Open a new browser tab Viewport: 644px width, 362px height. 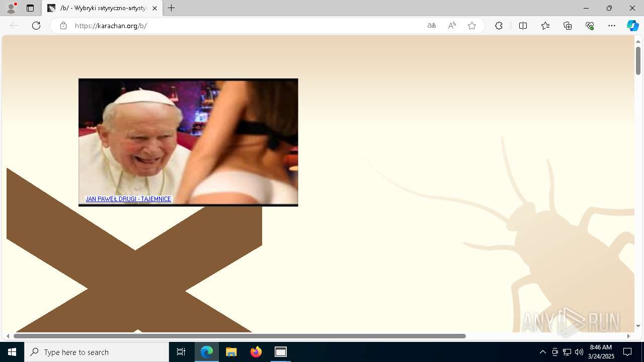pos(172,8)
